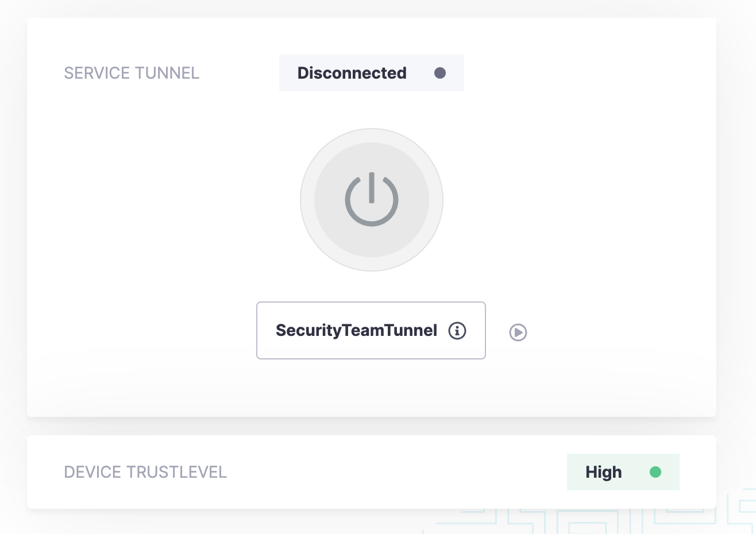Click the SERVICE TUNNEL heading
Viewport: 756px width, 534px height.
pos(132,73)
